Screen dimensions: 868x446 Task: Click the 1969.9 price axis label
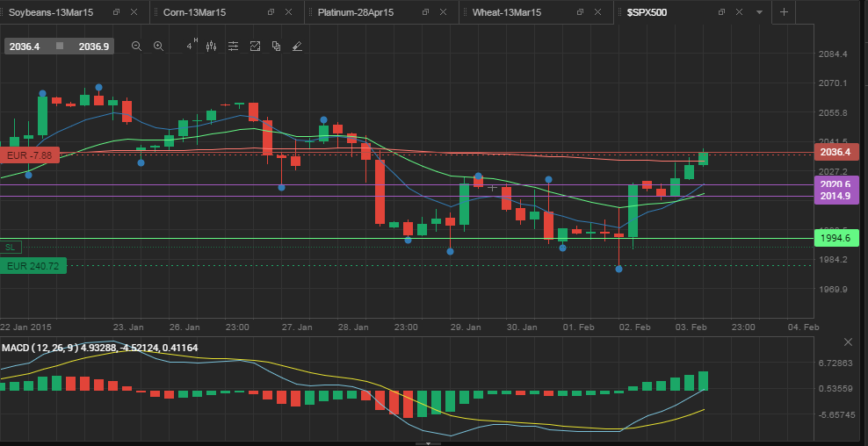pyautogui.click(x=833, y=289)
